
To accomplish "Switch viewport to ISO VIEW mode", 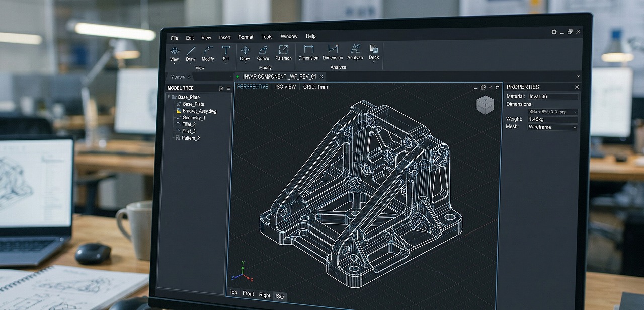I will pos(286,87).
